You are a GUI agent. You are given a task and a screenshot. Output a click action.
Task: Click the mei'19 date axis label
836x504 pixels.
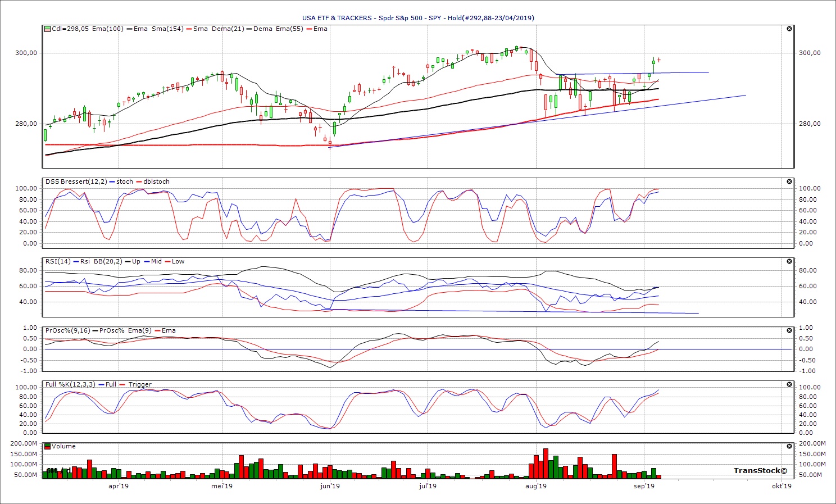(222, 486)
